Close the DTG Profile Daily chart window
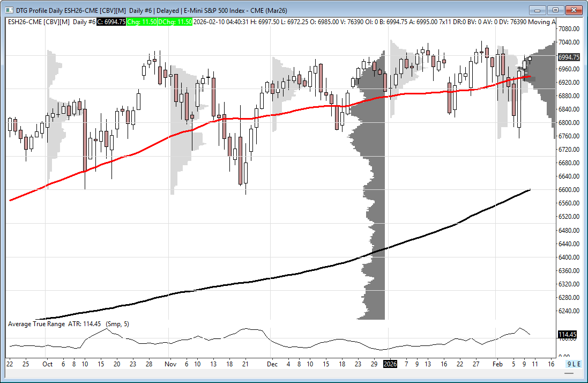The image size is (588, 383). [574, 10]
